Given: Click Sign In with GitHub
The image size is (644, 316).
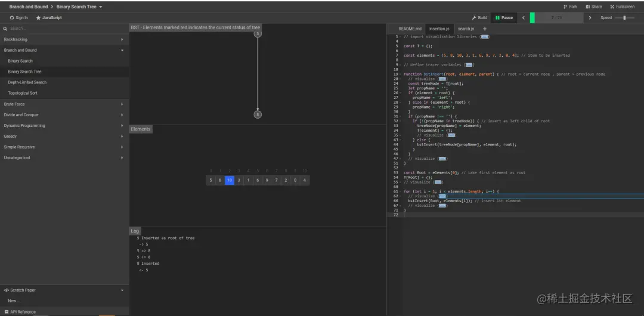Looking at the screenshot, I should [x=19, y=18].
